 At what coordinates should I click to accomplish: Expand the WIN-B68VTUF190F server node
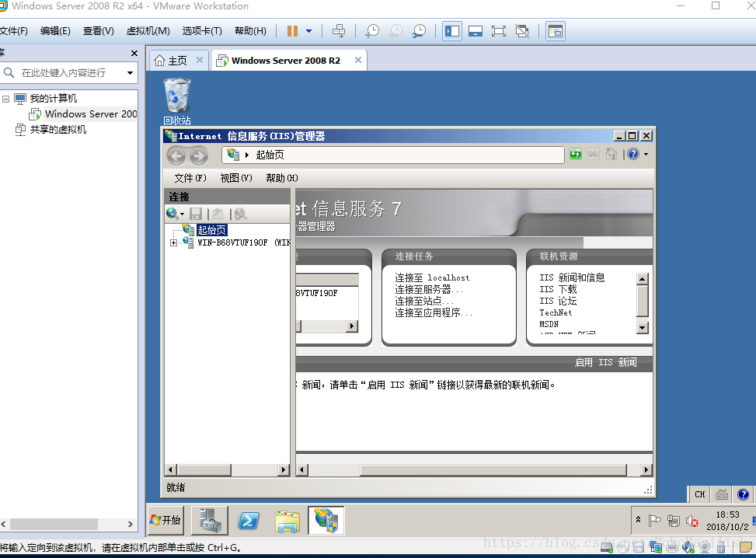[x=173, y=242]
